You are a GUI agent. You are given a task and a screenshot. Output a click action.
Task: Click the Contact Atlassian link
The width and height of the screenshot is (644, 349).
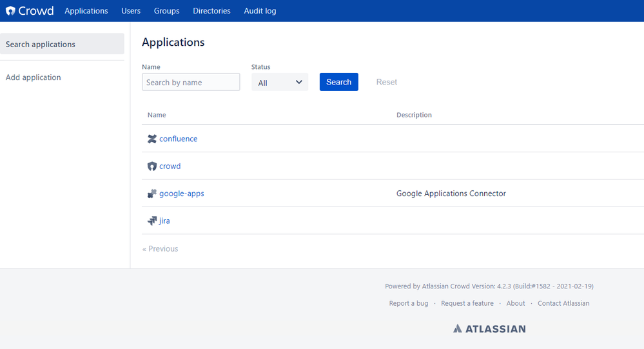pos(563,303)
